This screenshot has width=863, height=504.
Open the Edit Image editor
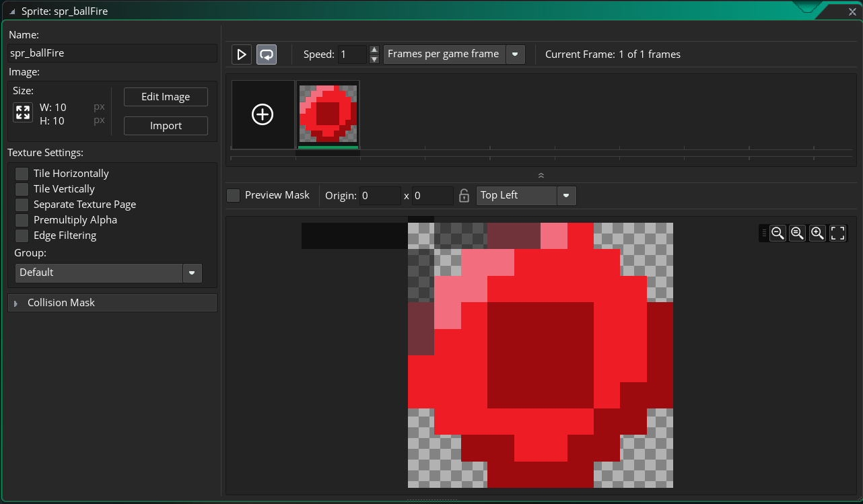[x=166, y=97]
